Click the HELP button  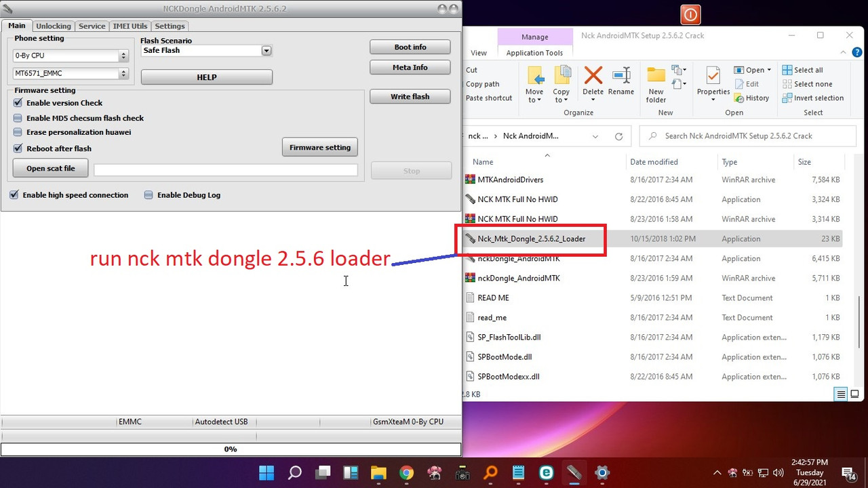pos(207,77)
